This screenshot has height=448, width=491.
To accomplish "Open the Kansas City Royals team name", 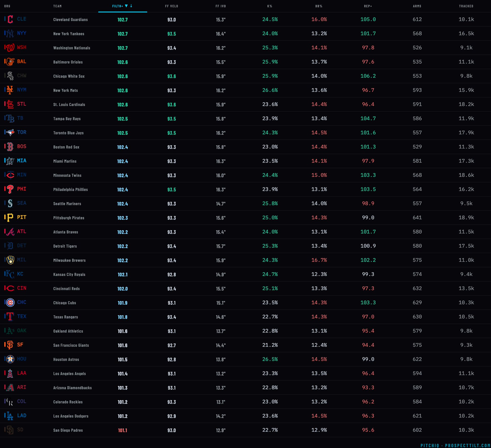I will point(69,274).
